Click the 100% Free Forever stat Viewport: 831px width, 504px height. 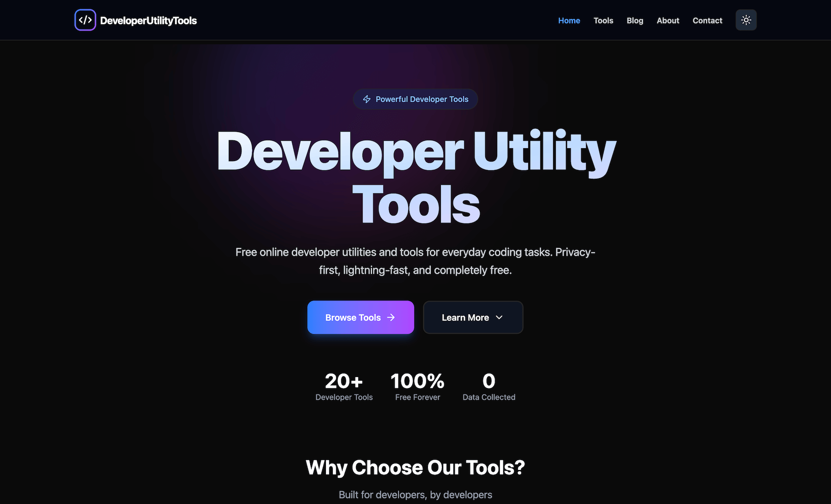(x=417, y=386)
